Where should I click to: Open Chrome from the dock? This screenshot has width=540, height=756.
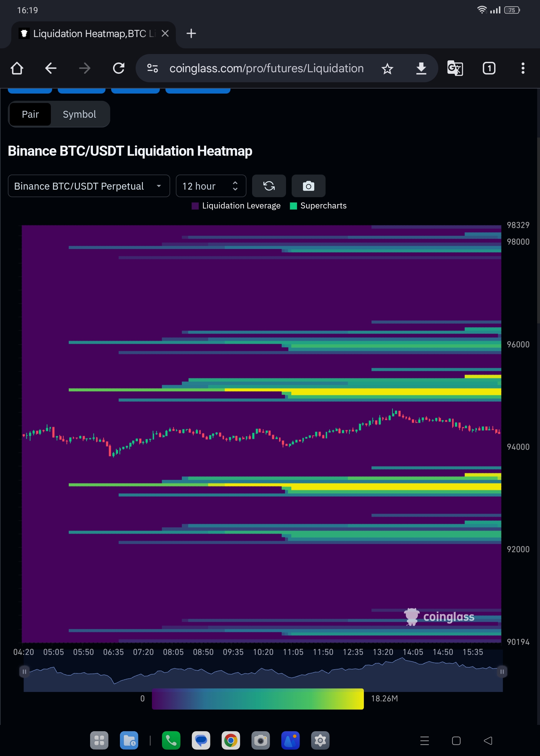click(x=231, y=740)
